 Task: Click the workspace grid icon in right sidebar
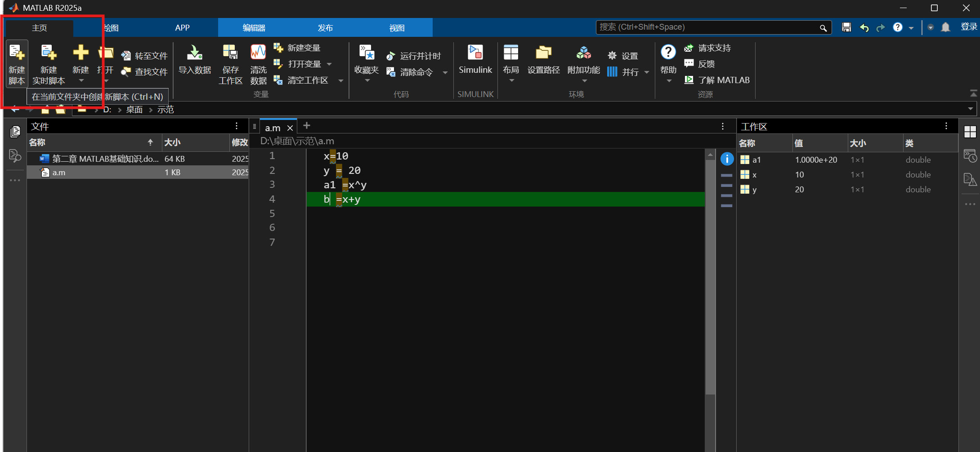(x=970, y=132)
